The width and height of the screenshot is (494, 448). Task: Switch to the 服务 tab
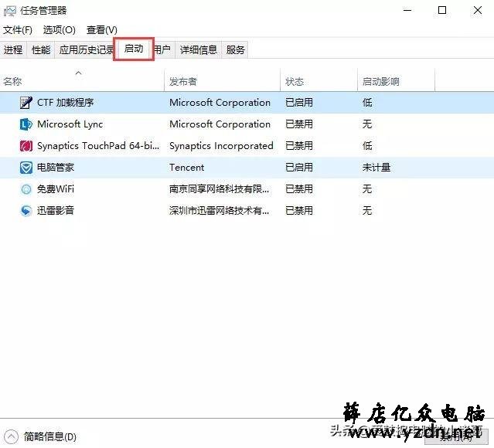point(235,49)
